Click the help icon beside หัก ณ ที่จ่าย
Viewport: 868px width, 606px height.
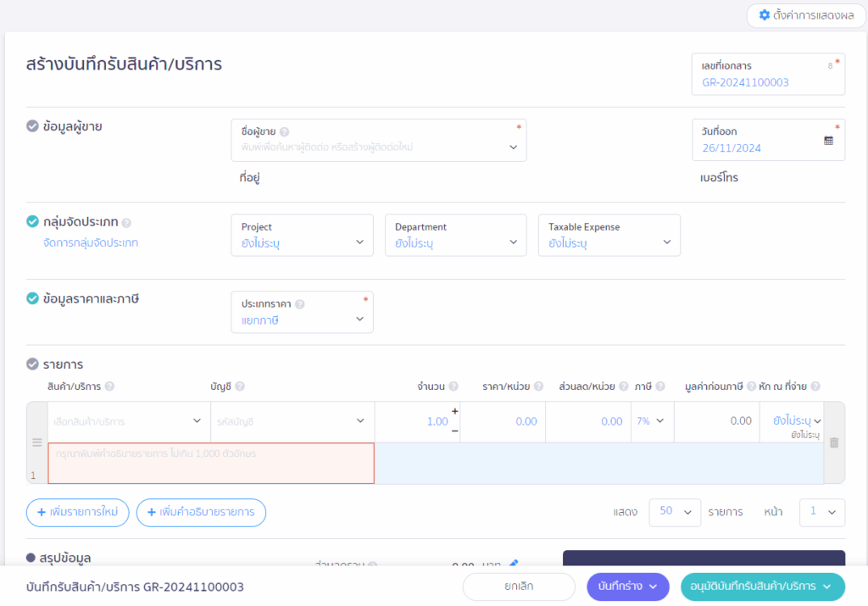(815, 386)
